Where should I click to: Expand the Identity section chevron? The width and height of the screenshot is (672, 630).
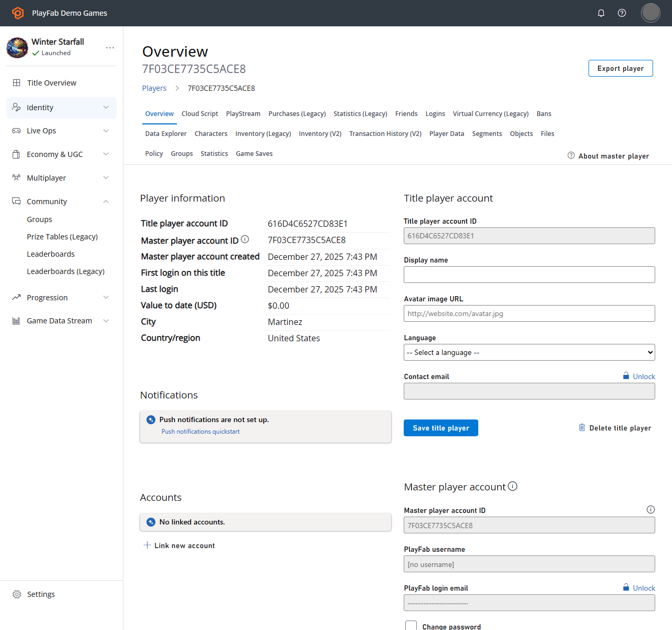tap(106, 107)
